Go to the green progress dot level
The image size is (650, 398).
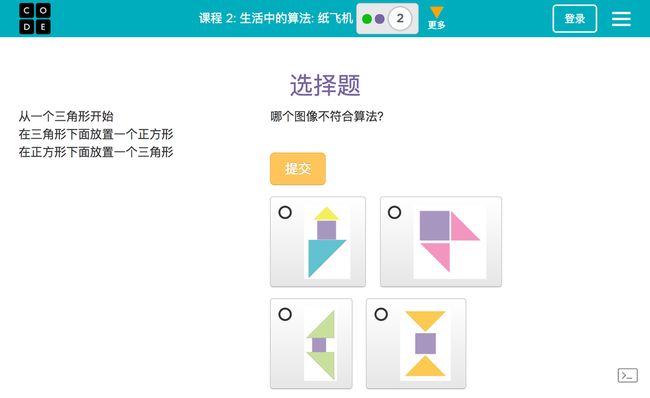pos(367,19)
